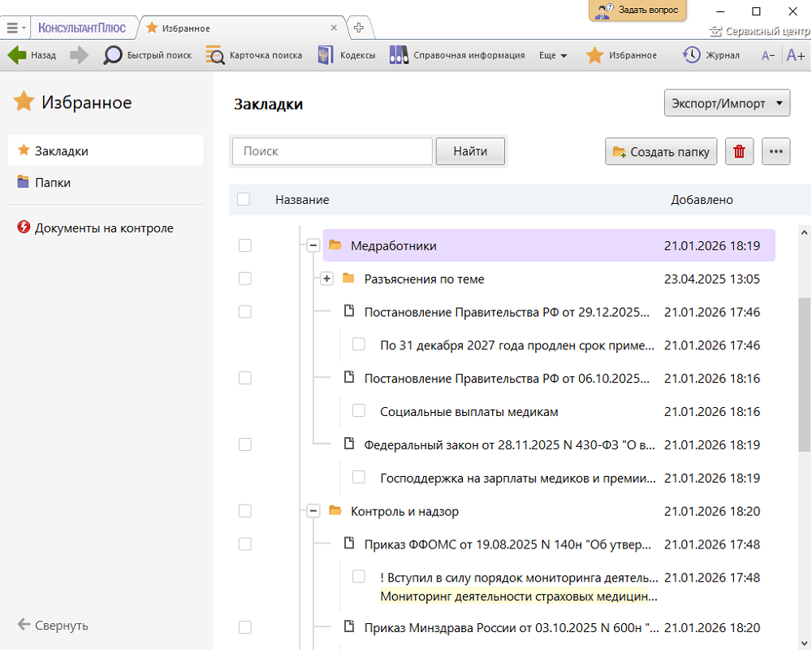Click the vertical scrollbar of bookmarks list
This screenshot has height=650, width=812.
tap(804, 374)
